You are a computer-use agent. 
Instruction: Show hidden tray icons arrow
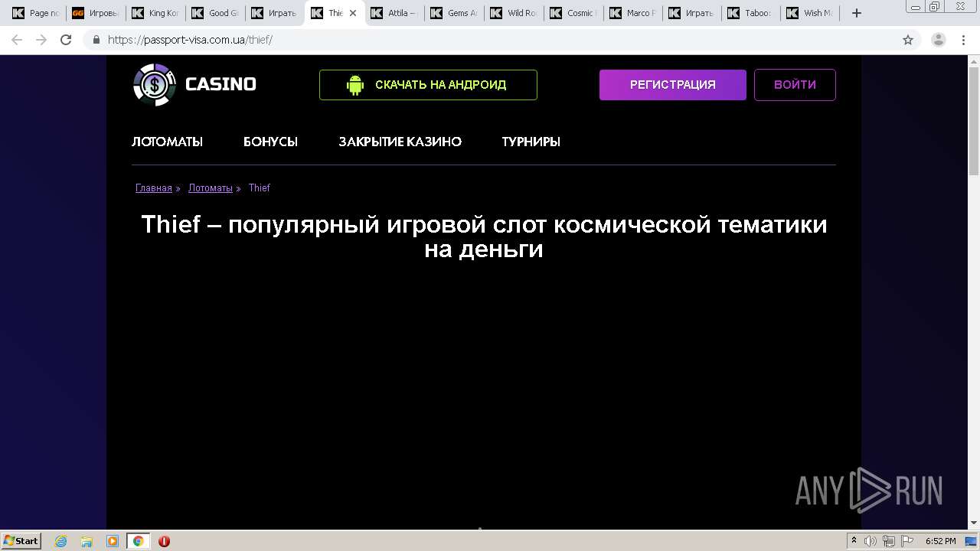[x=854, y=541]
